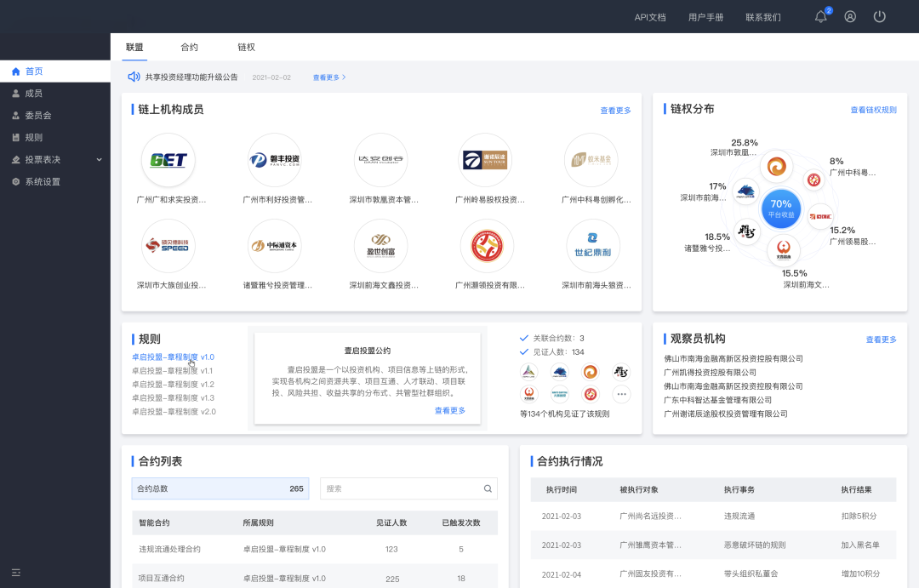Click the user profile icon
This screenshot has width=919, height=588.
pos(850,17)
